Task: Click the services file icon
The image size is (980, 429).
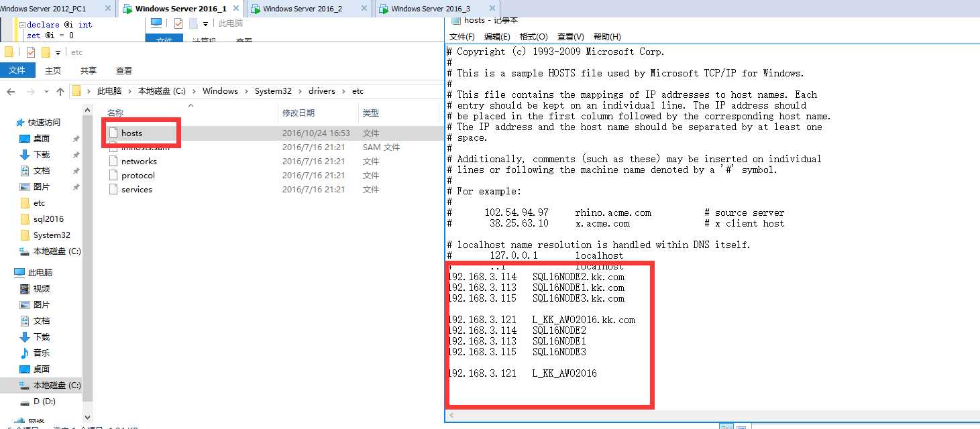Action: coord(113,190)
